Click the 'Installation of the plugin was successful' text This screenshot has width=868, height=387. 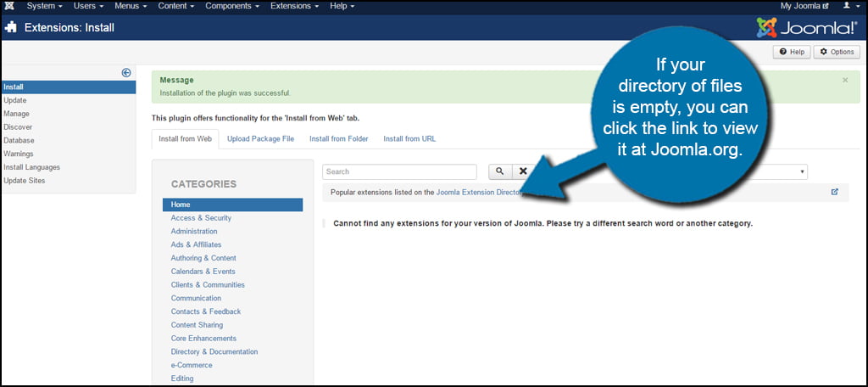(x=225, y=93)
